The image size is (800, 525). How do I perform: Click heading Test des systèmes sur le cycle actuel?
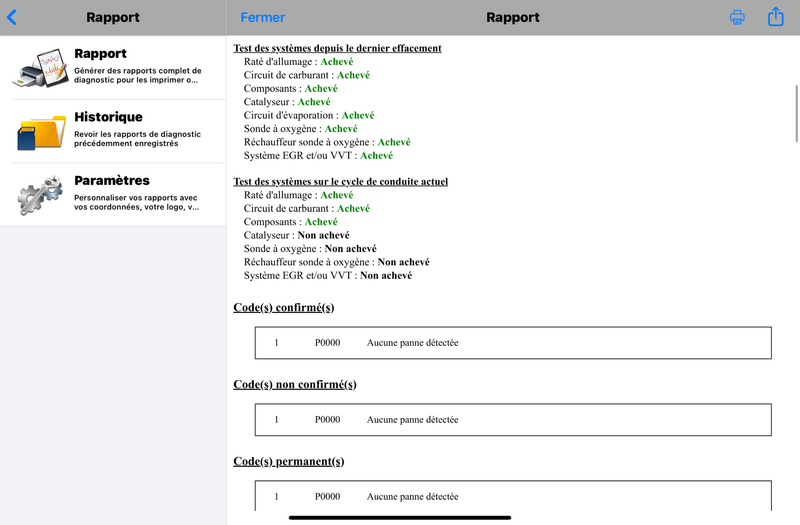340,181
